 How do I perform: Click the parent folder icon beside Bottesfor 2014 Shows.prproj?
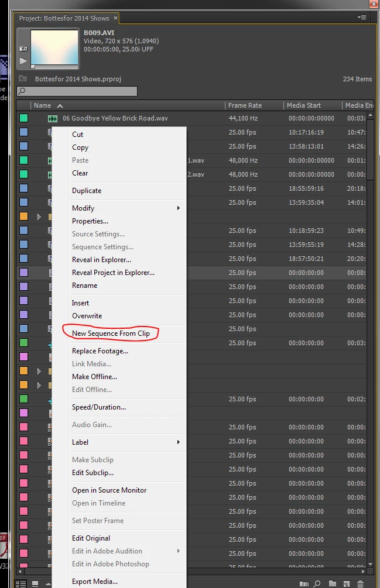point(23,78)
